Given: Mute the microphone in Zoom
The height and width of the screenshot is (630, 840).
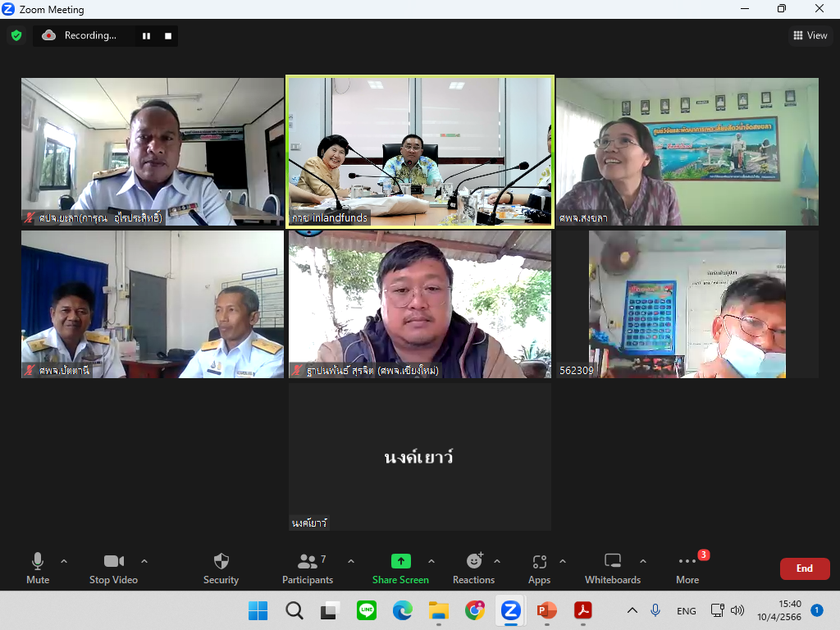Looking at the screenshot, I should click(x=38, y=568).
